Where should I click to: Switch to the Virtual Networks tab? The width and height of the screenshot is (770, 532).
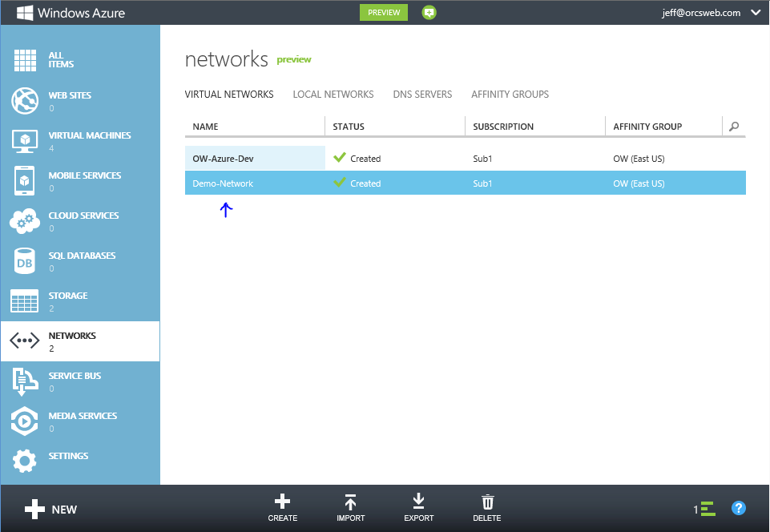pyautogui.click(x=229, y=95)
